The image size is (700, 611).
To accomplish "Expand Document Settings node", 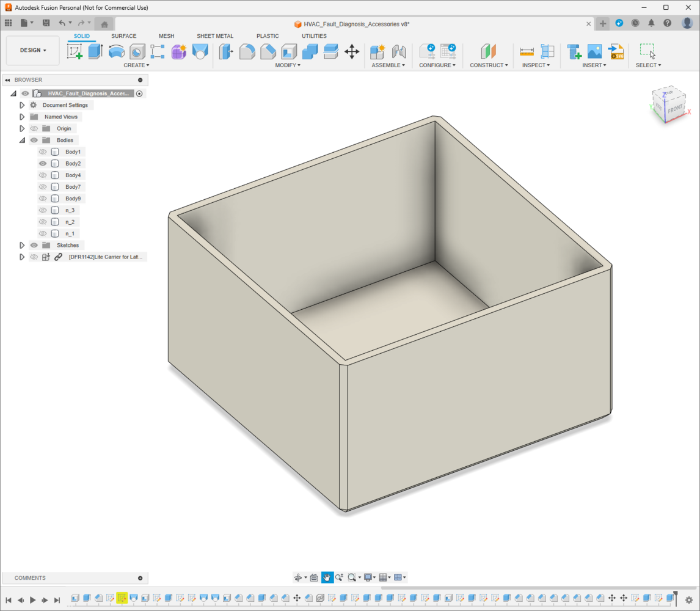I will (x=22, y=105).
